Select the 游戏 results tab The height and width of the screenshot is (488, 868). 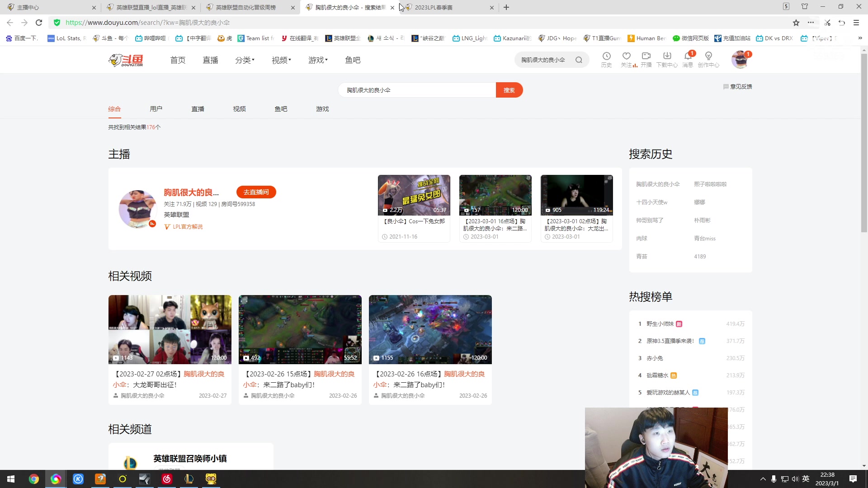pos(322,109)
